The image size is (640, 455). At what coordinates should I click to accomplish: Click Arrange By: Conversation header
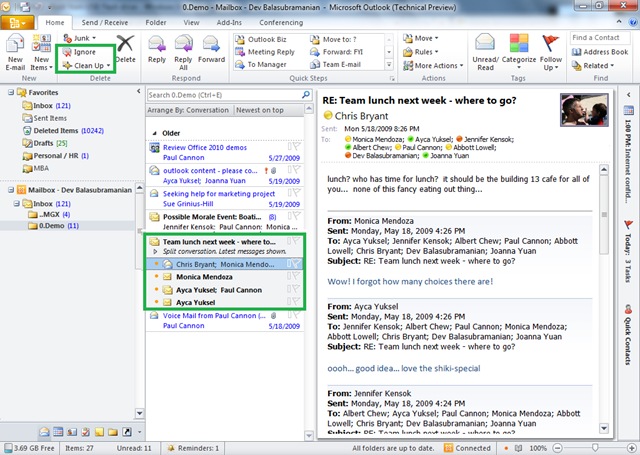188,110
